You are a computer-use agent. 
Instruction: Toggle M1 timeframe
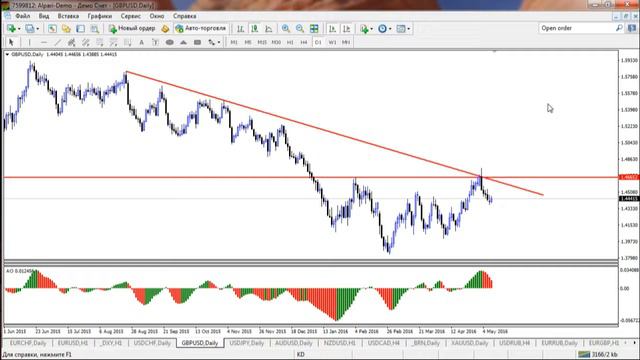pos(234,42)
